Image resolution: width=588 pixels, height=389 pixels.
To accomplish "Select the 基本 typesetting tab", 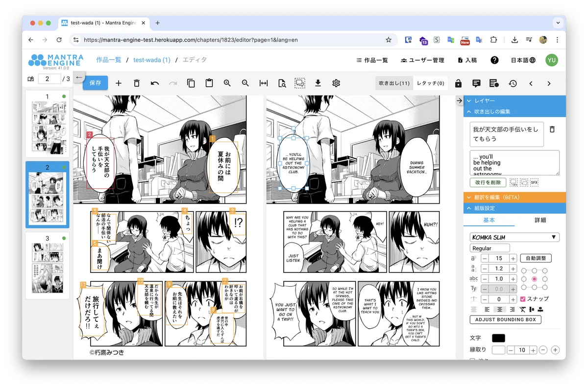I will 489,220.
